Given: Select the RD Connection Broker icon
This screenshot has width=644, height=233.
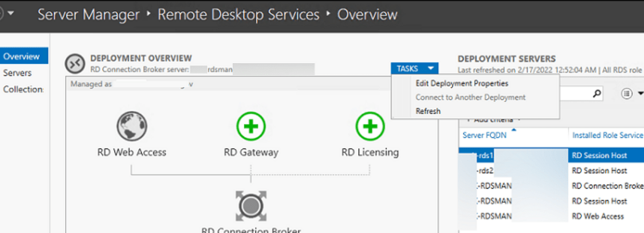Looking at the screenshot, I should pos(251,206).
